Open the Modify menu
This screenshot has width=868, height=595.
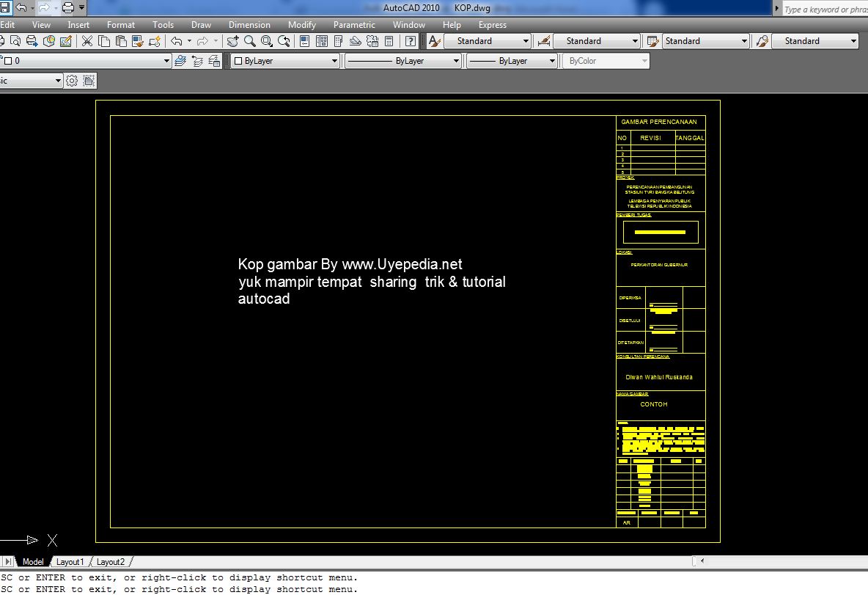(302, 25)
